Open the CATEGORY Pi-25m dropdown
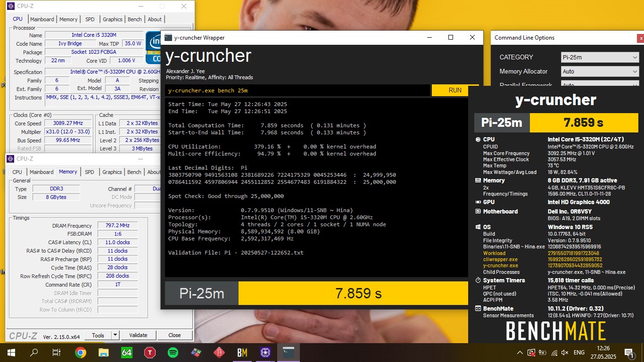Screen dimensions: 644x362 (600, 58)
